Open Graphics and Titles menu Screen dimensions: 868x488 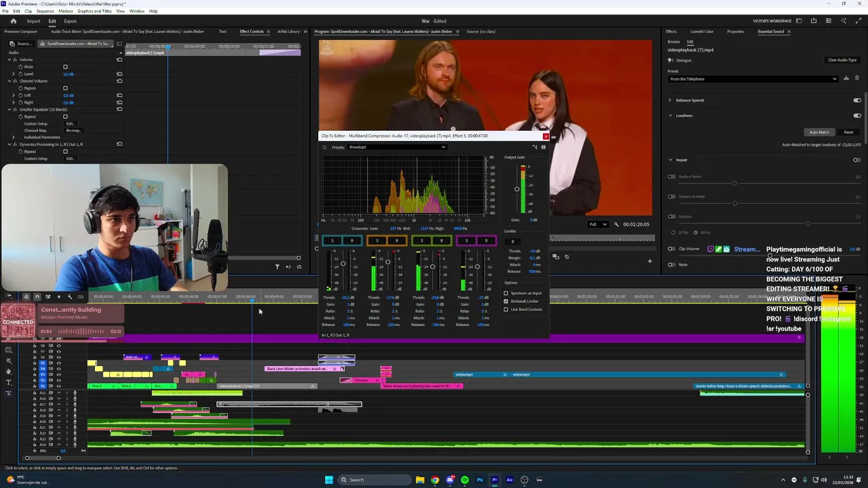(x=94, y=12)
